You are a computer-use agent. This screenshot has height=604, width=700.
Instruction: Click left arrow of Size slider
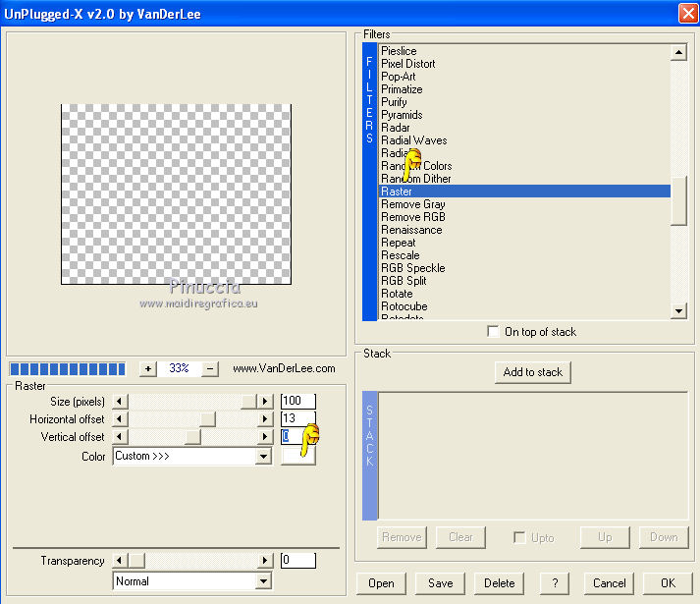pyautogui.click(x=119, y=401)
